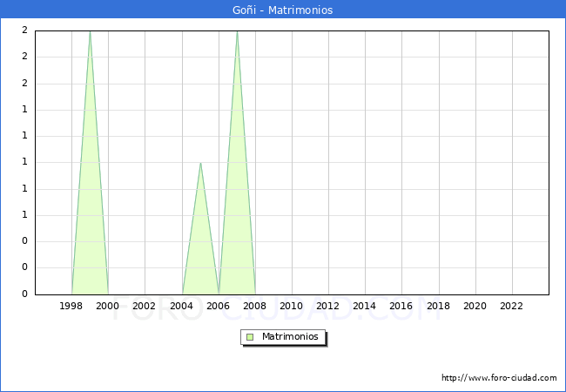Click the 2018 x-axis label
Image resolution: width=566 pixels, height=392 pixels.
click(x=438, y=306)
